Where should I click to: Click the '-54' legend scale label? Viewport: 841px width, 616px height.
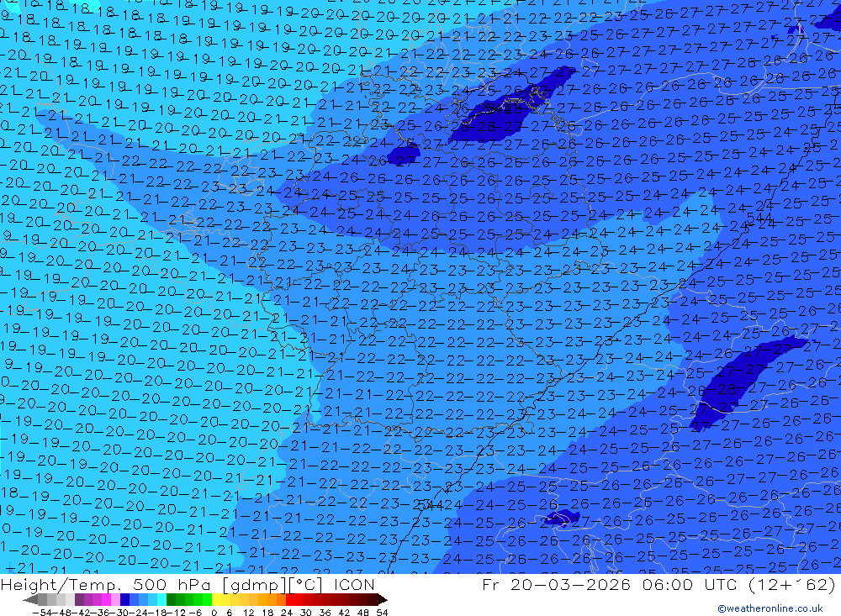[42, 613]
